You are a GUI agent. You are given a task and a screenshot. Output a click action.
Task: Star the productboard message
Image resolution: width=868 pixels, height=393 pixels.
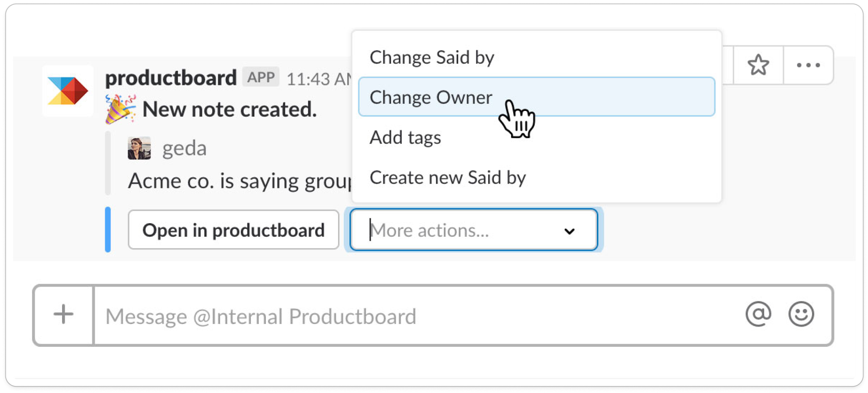(x=758, y=65)
